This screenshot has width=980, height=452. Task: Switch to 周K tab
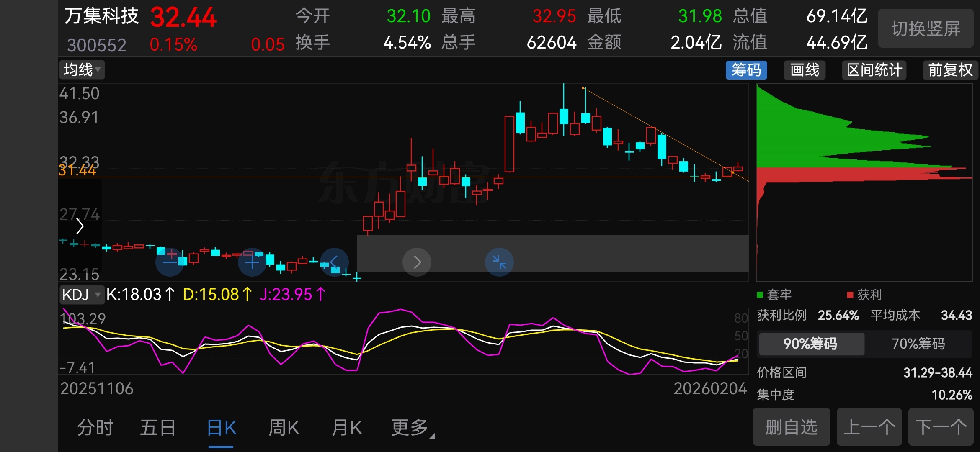point(284,428)
